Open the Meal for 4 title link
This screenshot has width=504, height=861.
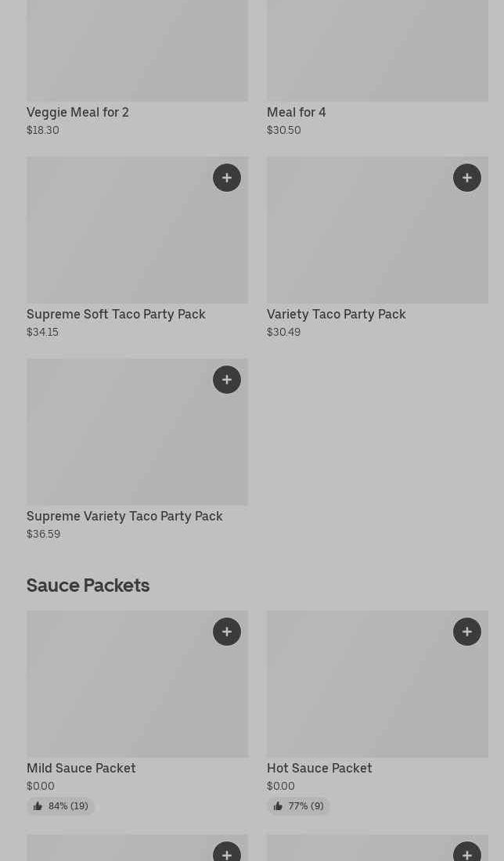296,112
